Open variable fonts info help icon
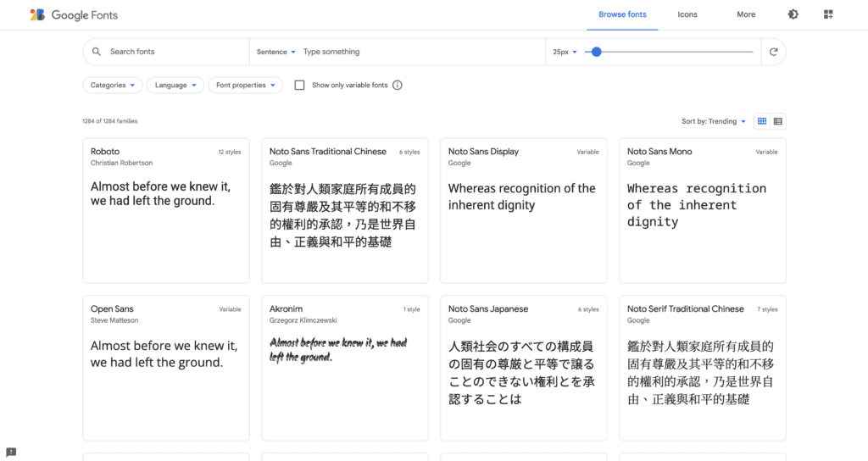The height and width of the screenshot is (461, 868). point(398,85)
